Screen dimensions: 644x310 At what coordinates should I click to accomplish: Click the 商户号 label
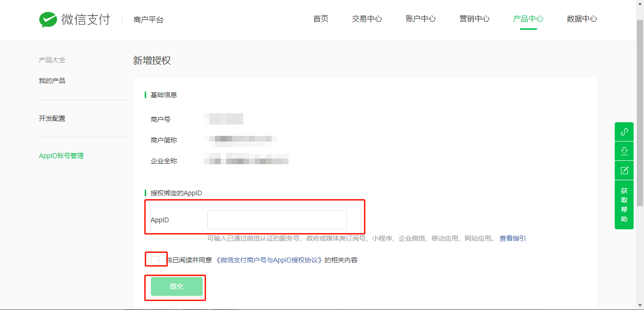[x=161, y=119]
